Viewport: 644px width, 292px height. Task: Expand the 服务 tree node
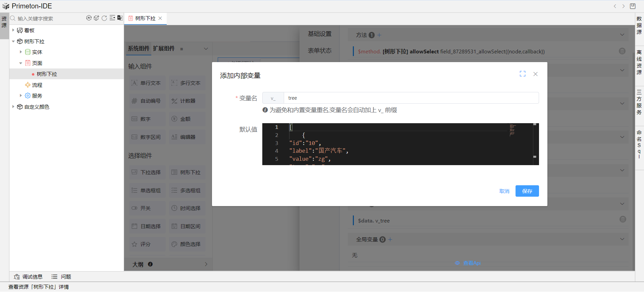21,96
